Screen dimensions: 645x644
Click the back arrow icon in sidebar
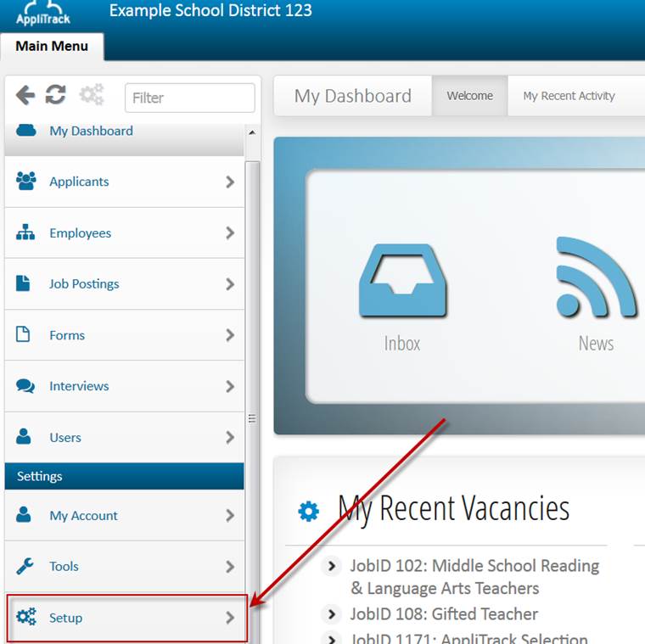click(25, 95)
